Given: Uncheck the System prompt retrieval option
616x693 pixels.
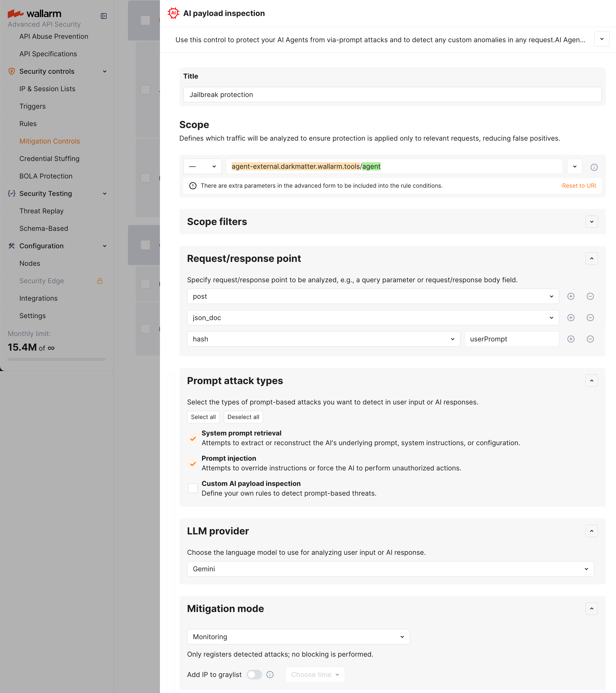Looking at the screenshot, I should pyautogui.click(x=193, y=438).
